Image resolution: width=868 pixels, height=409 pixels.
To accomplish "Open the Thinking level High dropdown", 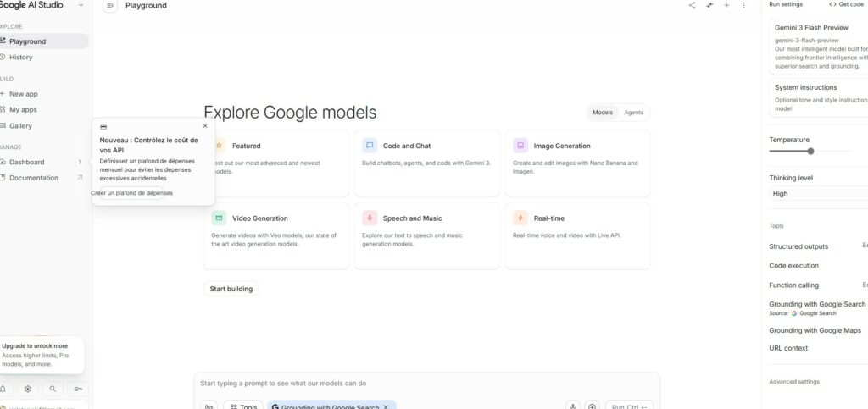I will click(819, 193).
